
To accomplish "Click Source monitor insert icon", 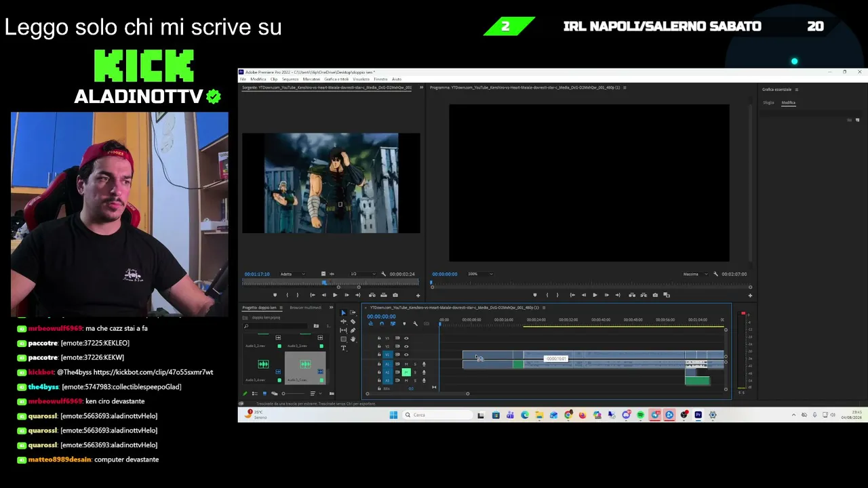I will coord(372,295).
